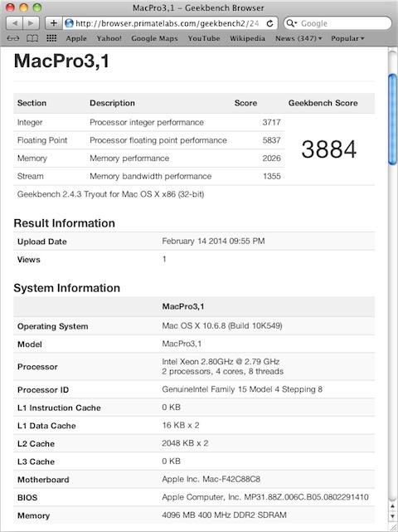Click the upload date February 14 2014

(213, 242)
